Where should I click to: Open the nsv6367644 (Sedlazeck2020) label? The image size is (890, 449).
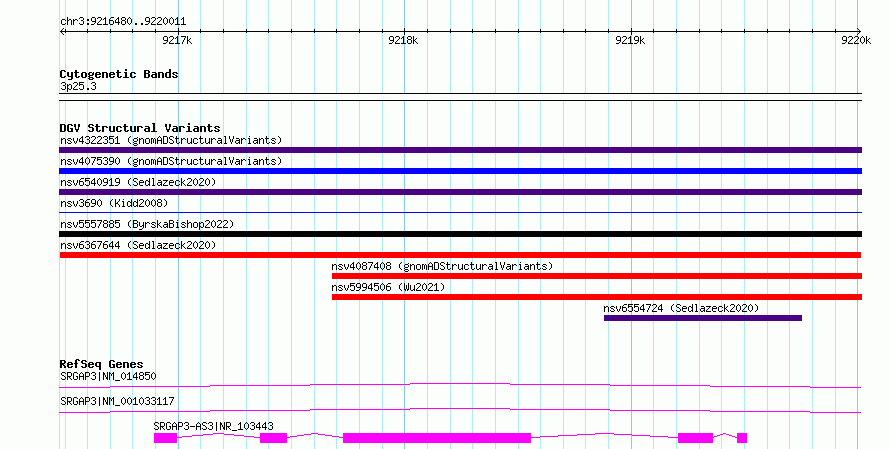pyautogui.click(x=138, y=245)
